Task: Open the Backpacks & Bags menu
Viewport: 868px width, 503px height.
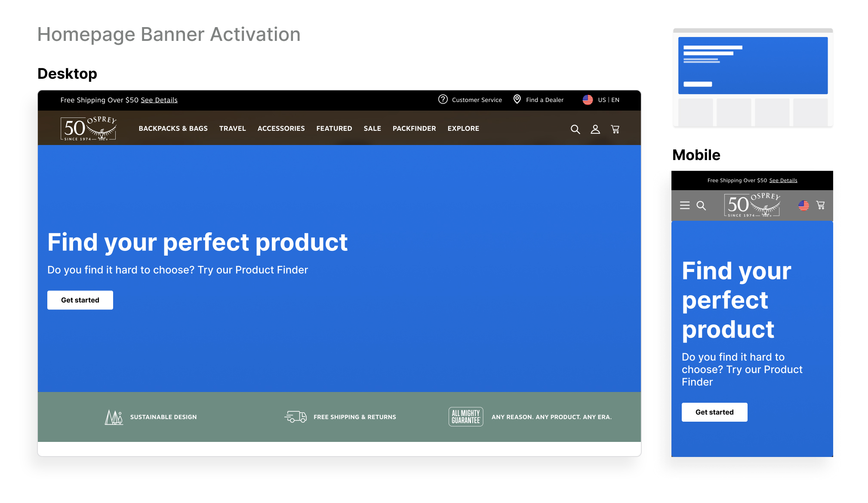Action: tap(173, 128)
